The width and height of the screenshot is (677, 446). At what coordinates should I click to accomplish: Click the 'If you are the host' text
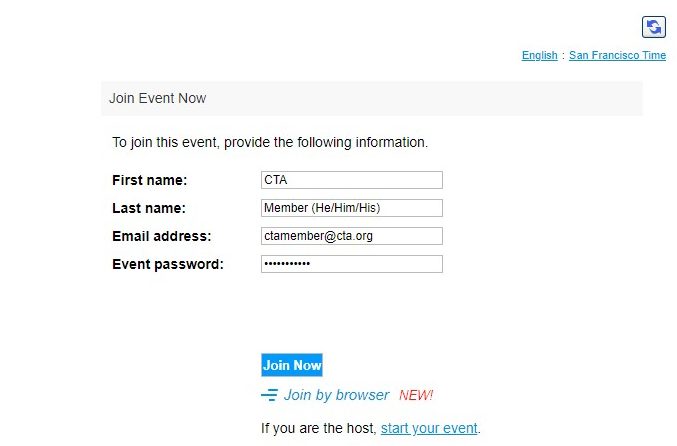pos(318,428)
